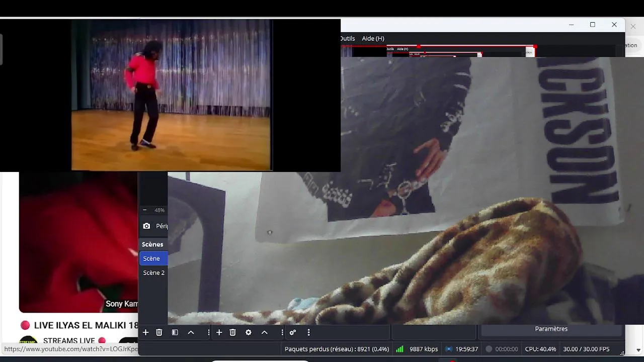Click the red YouTube video thumbnail

[x=78, y=242]
